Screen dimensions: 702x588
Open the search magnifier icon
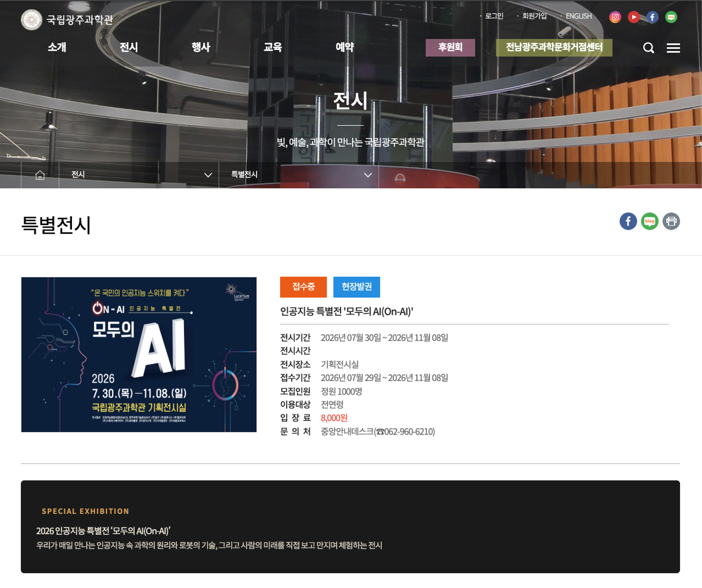649,48
